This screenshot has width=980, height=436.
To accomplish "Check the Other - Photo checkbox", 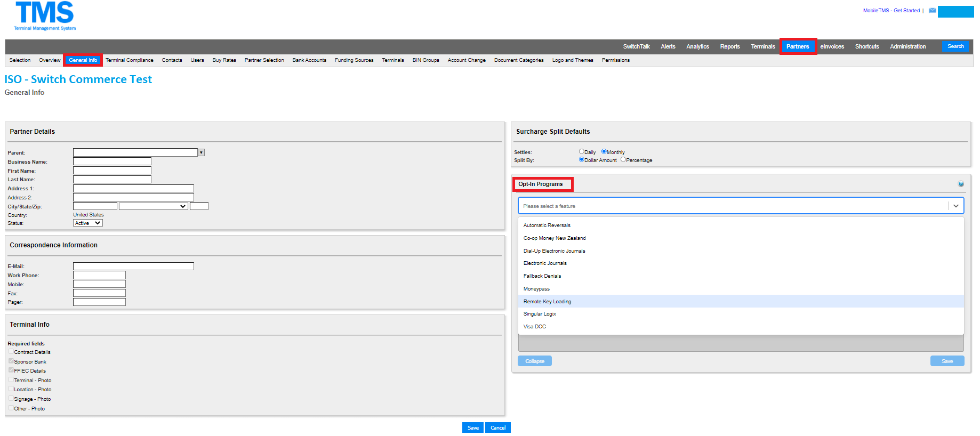I will (11, 408).
